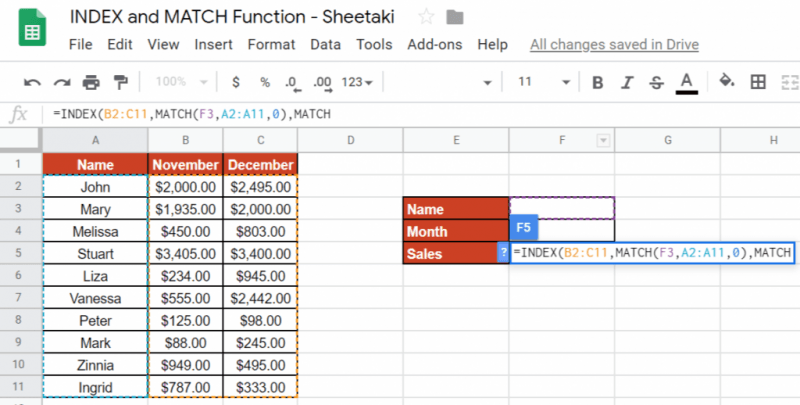Click the All changes saved in Drive link
Screen dimensions: 800x405
(614, 44)
